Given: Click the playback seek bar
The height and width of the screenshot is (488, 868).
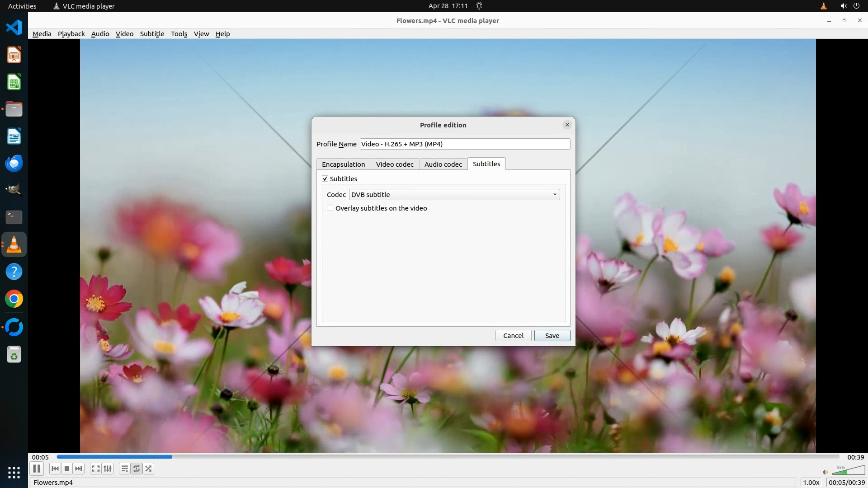Looking at the screenshot, I should coord(448,457).
